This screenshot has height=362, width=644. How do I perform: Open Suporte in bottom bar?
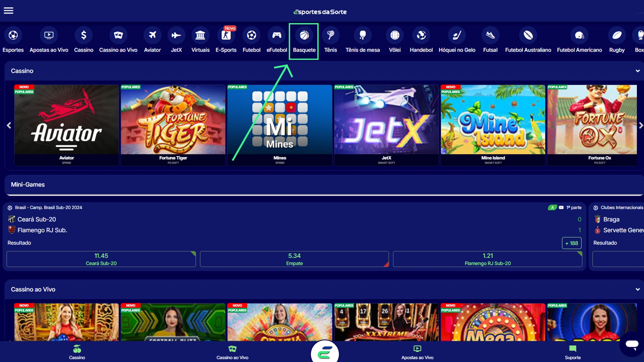pos(573,352)
